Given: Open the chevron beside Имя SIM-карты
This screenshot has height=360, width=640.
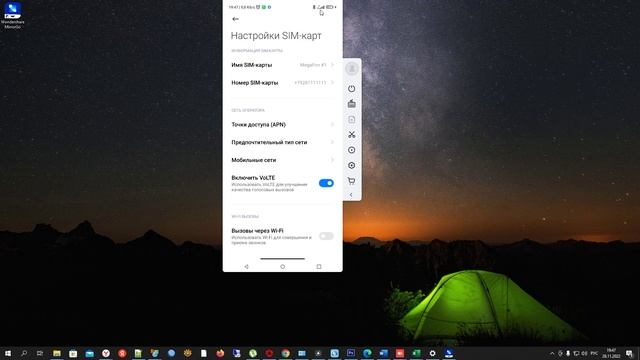Looking at the screenshot, I should (333, 65).
